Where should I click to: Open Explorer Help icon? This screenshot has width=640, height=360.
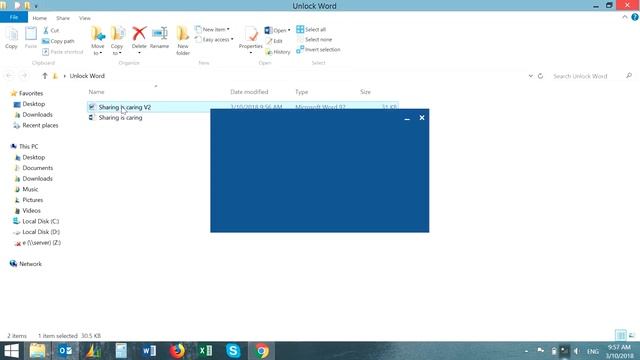click(x=635, y=17)
